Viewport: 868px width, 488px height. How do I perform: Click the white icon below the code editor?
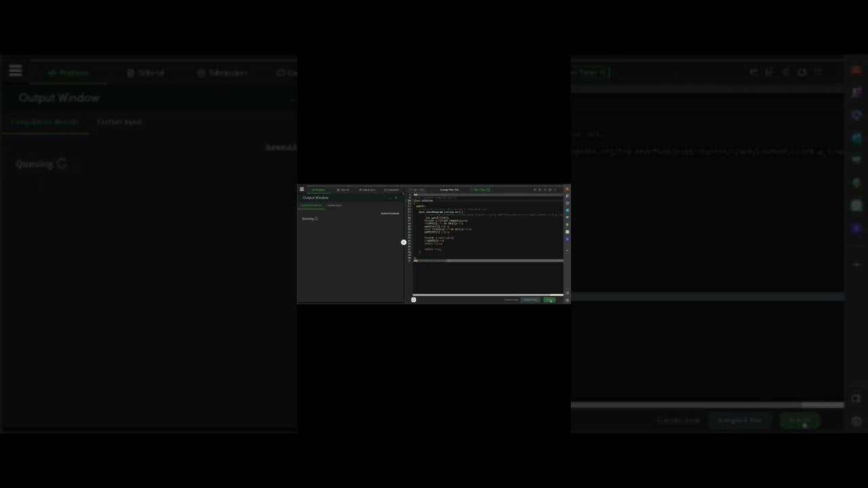413,300
